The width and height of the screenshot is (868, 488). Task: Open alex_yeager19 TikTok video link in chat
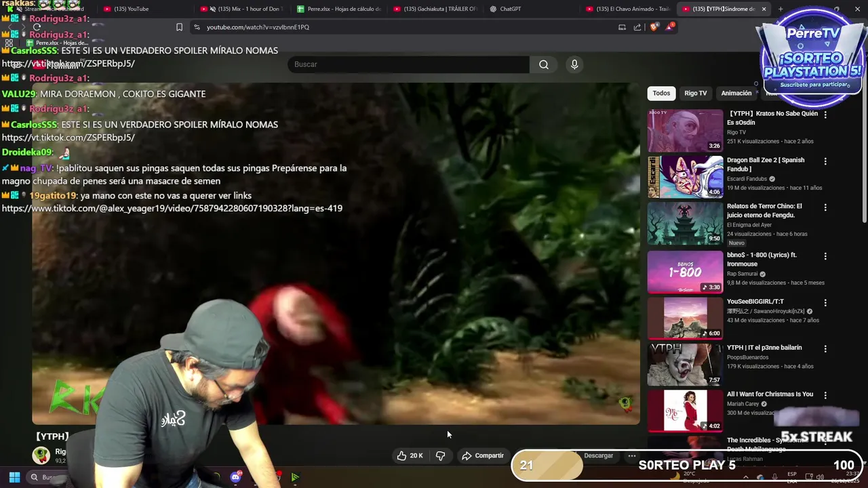(172, 208)
